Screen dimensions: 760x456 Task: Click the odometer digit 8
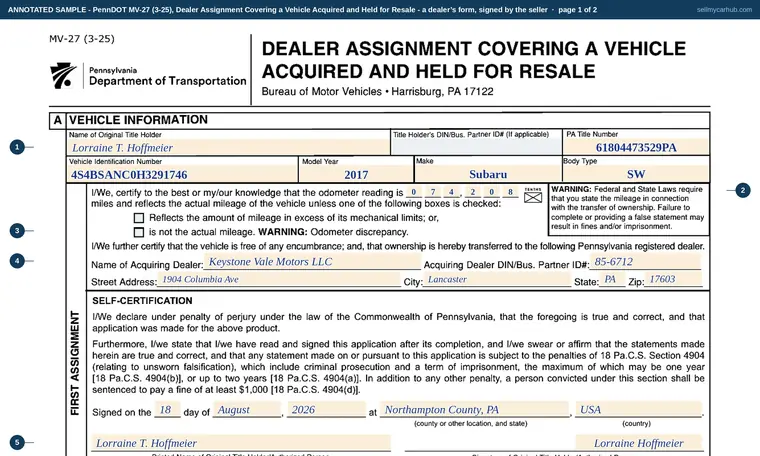[x=510, y=192]
